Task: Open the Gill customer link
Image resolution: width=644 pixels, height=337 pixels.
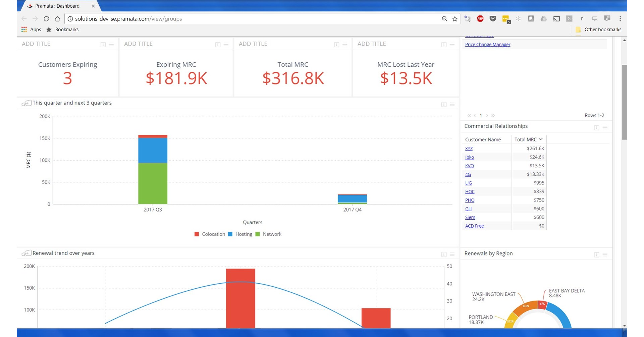Action: pyautogui.click(x=468, y=209)
